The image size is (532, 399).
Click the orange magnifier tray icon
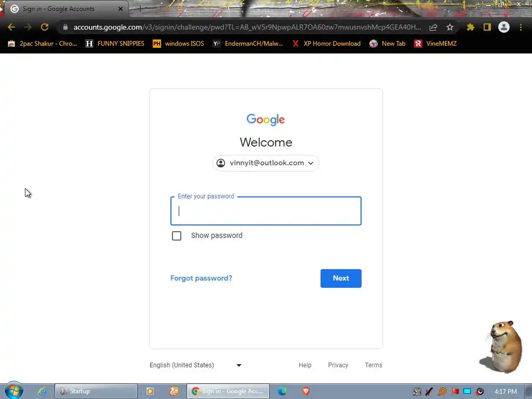pos(442,392)
